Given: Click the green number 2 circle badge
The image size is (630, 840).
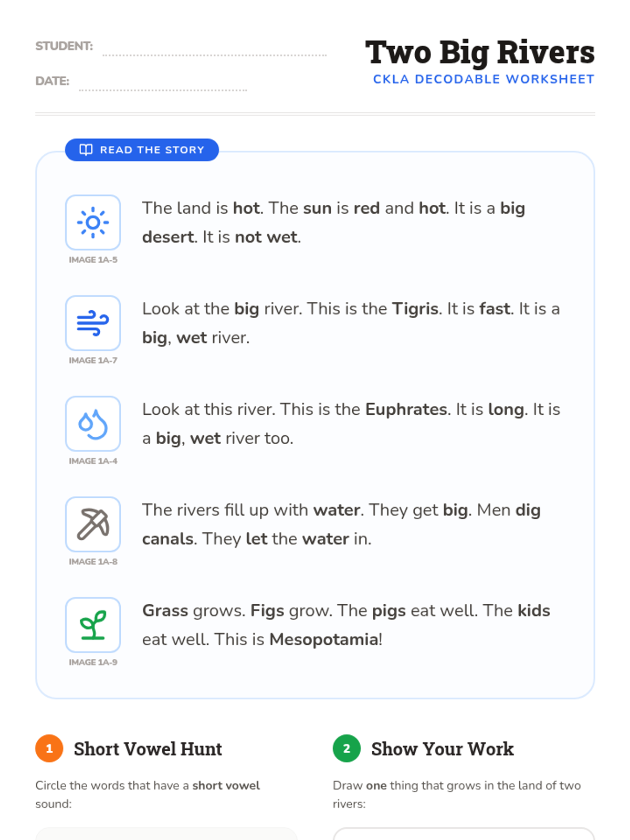Looking at the screenshot, I should click(346, 748).
